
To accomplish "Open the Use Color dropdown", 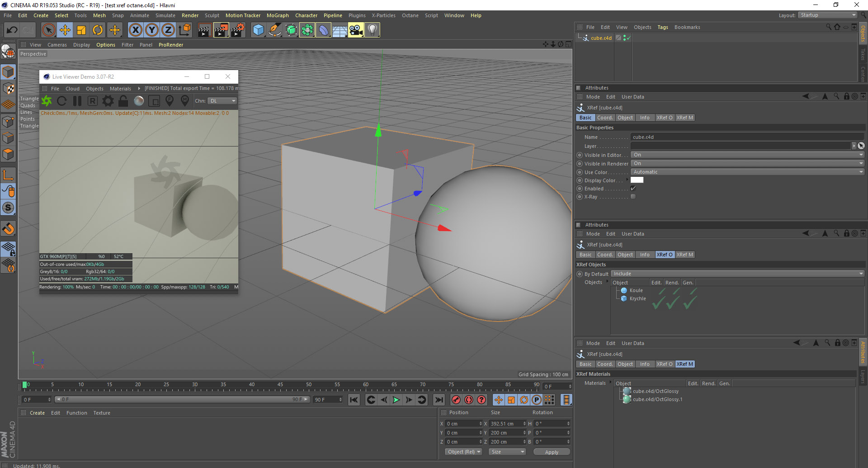I will [x=747, y=172].
